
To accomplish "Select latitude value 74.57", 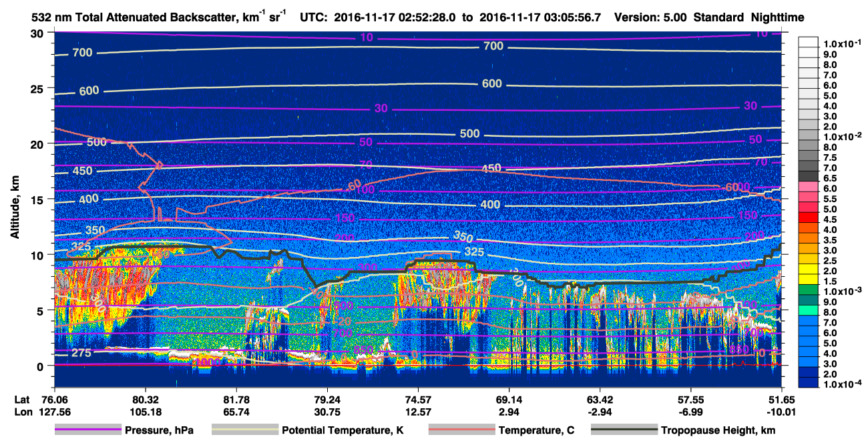I will click(x=417, y=400).
